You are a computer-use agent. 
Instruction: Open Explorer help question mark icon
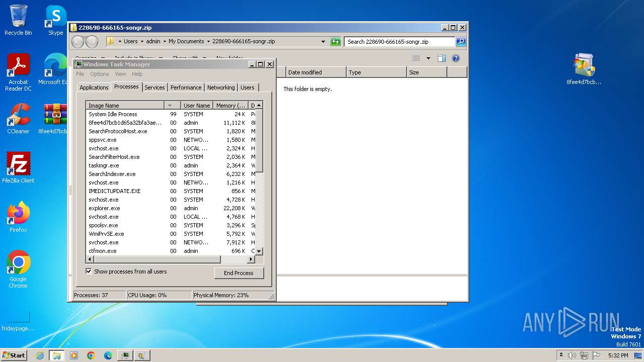tap(456, 58)
